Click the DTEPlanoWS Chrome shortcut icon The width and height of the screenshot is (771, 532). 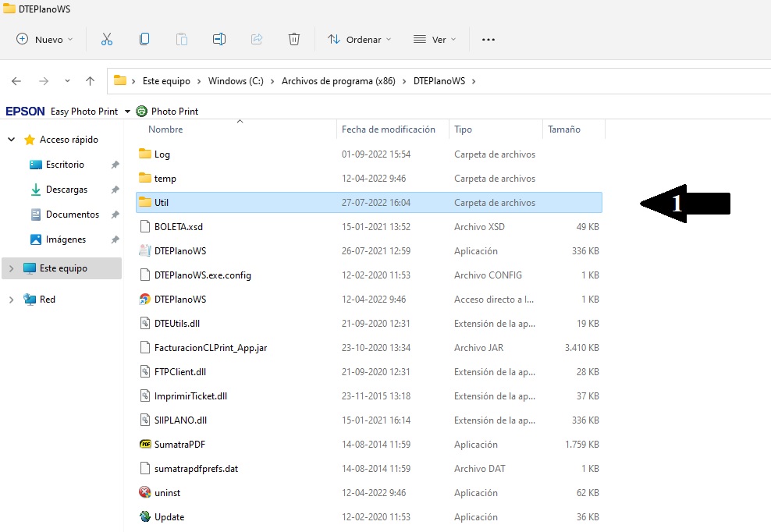144,300
